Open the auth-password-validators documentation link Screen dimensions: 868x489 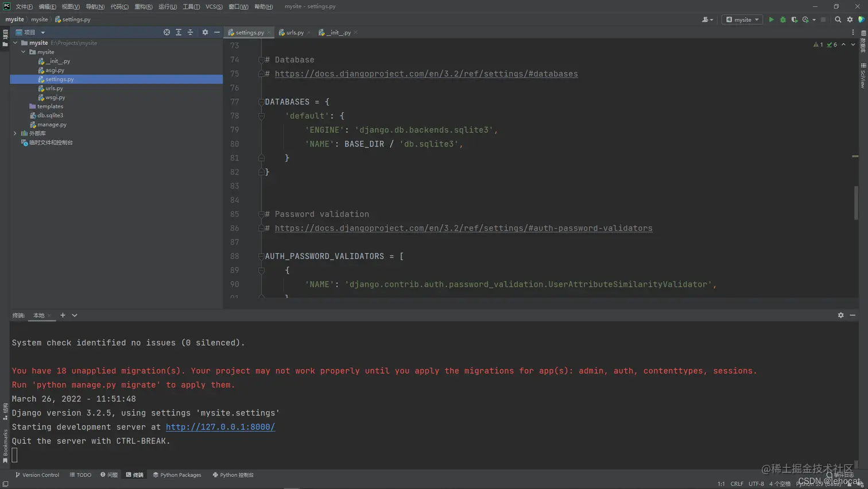(463, 228)
